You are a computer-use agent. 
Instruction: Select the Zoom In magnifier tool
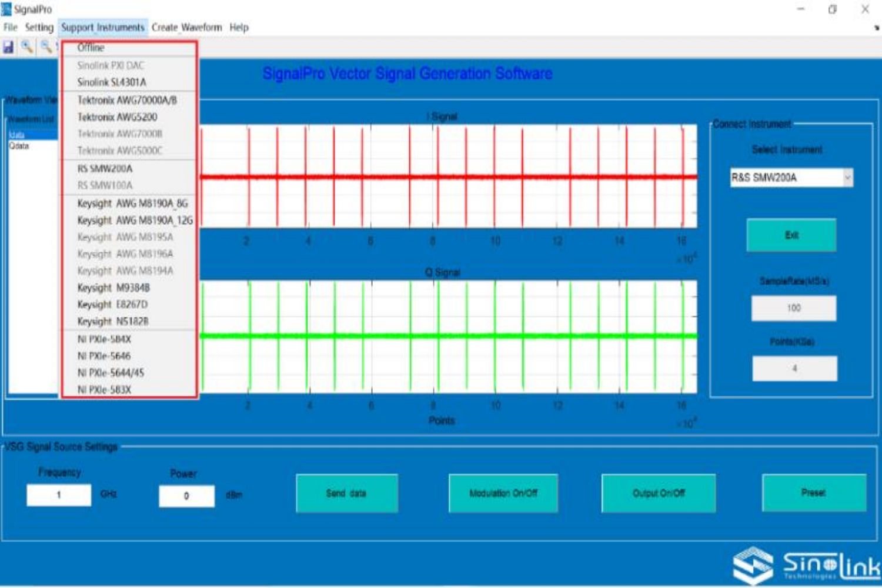(27, 47)
